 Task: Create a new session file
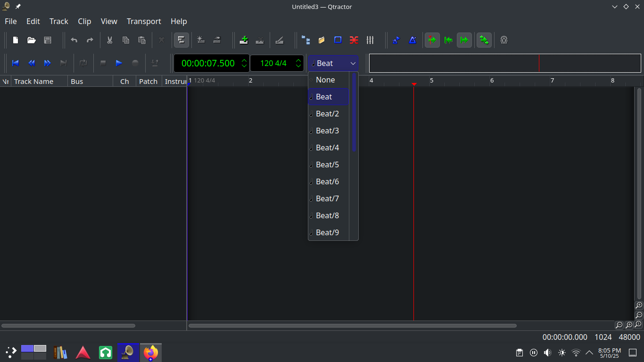16,40
